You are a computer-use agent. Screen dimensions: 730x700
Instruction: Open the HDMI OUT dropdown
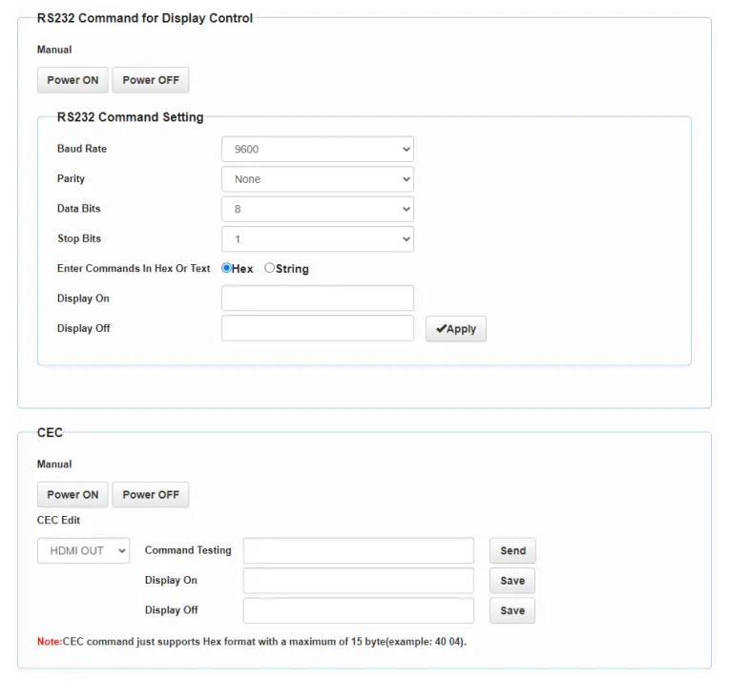[83, 550]
